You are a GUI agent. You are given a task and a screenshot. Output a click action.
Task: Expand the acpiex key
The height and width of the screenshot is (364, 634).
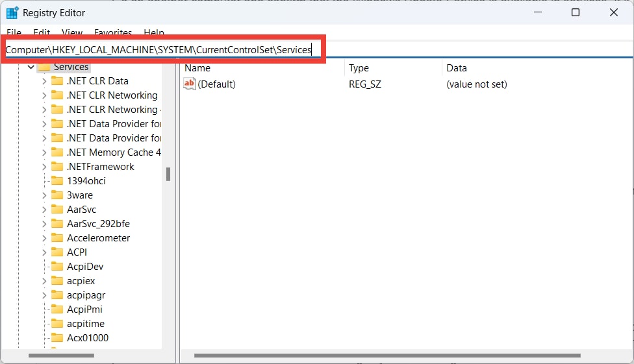(x=44, y=281)
